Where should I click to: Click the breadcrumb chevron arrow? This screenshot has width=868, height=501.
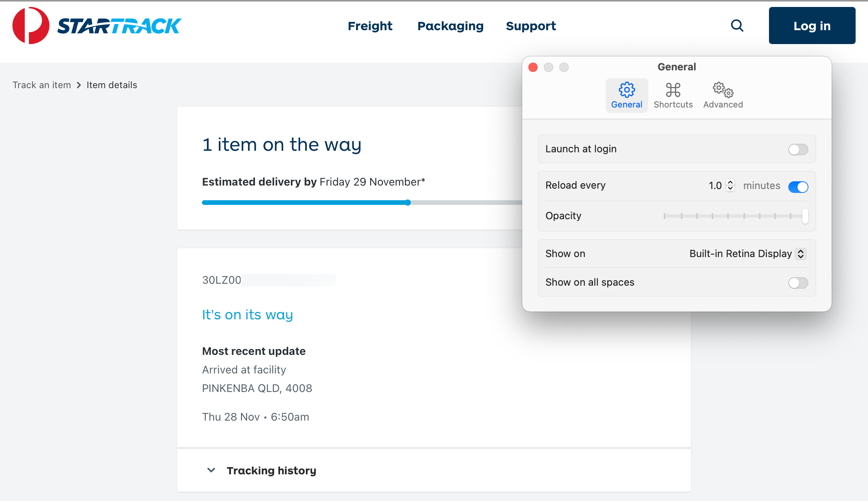click(79, 85)
